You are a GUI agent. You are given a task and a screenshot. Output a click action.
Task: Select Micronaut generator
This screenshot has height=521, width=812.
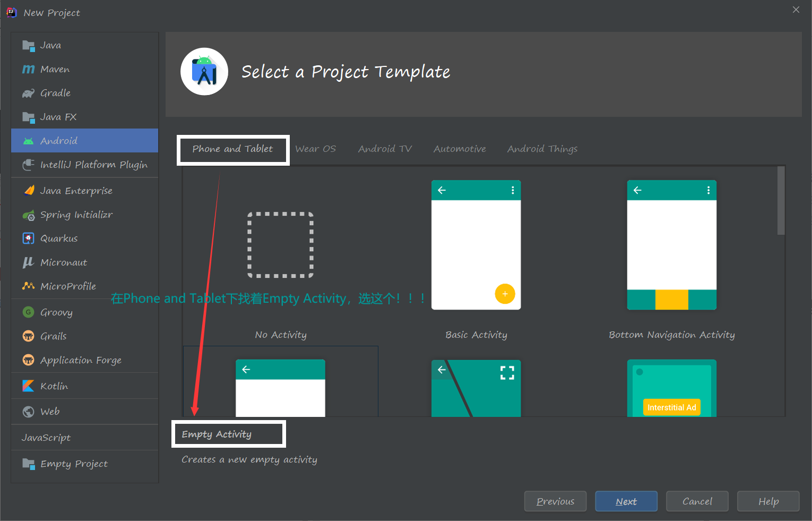click(85, 262)
